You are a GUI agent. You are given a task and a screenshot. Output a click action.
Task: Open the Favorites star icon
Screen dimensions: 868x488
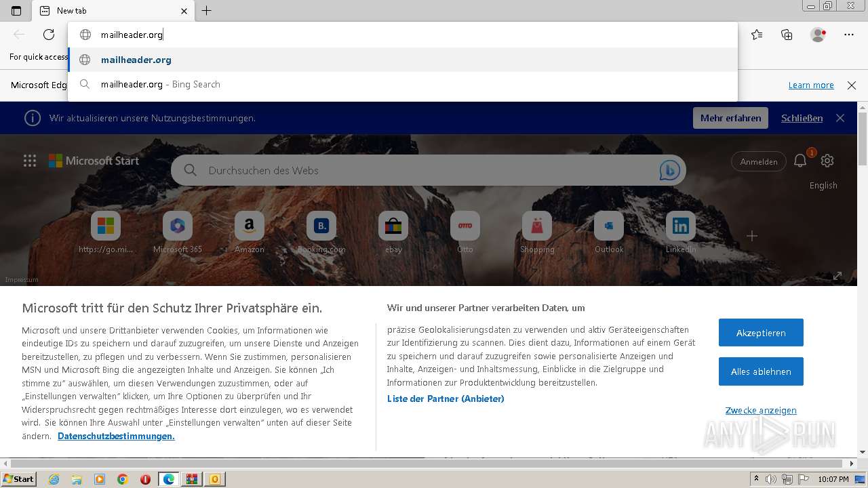[757, 35]
